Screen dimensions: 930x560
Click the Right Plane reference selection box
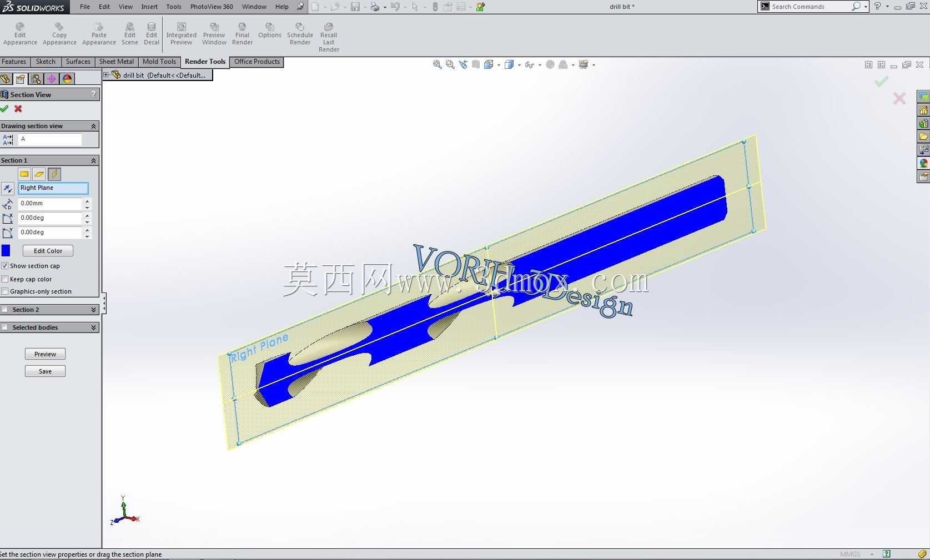tap(53, 188)
